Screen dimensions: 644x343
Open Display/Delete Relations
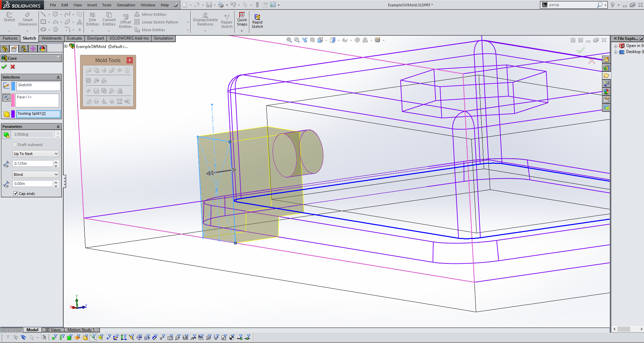click(205, 19)
